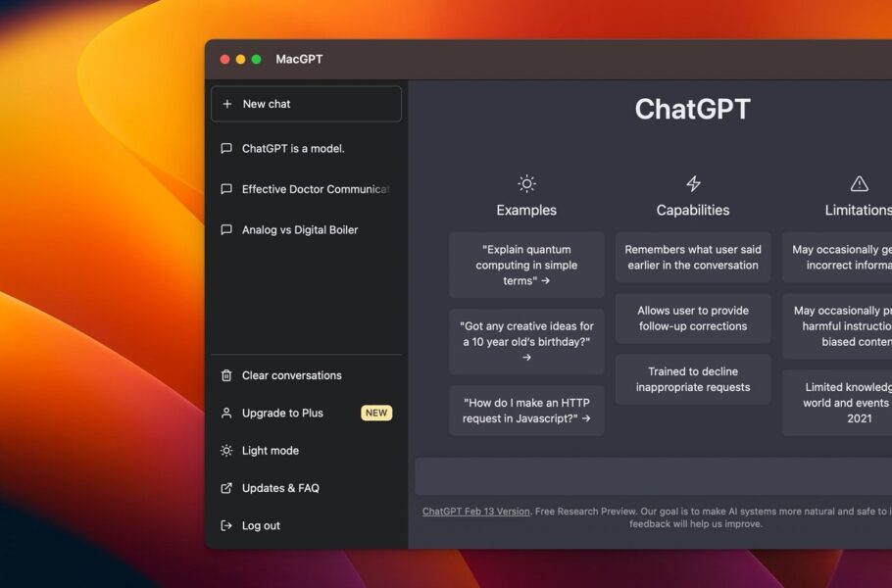Close the MacGPT window with red button

click(x=224, y=59)
